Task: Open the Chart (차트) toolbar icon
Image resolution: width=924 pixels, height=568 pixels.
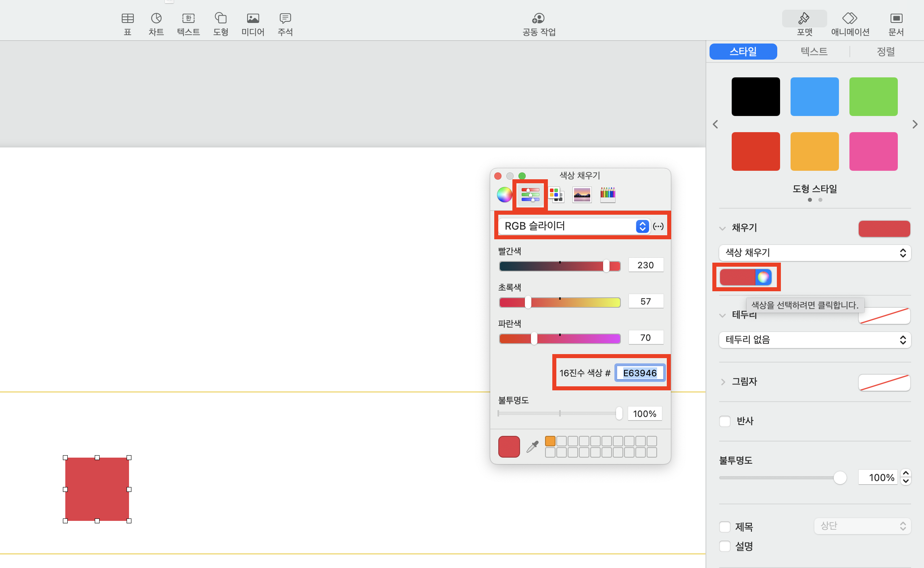Action: [x=156, y=19]
